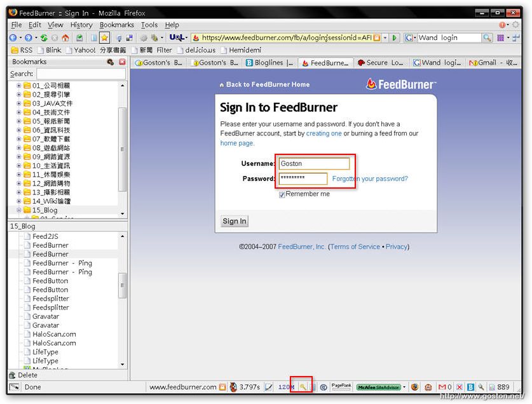This screenshot has width=532, height=404.
Task: Click the monkey face icon in the status bar
Action: 428,387
